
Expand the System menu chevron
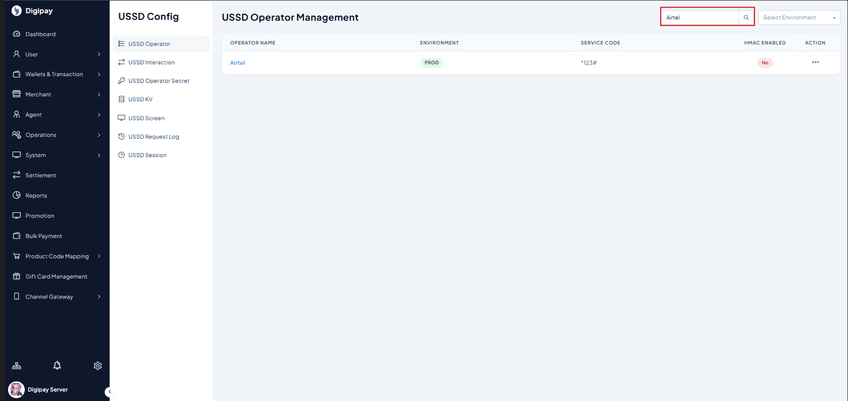(x=99, y=155)
